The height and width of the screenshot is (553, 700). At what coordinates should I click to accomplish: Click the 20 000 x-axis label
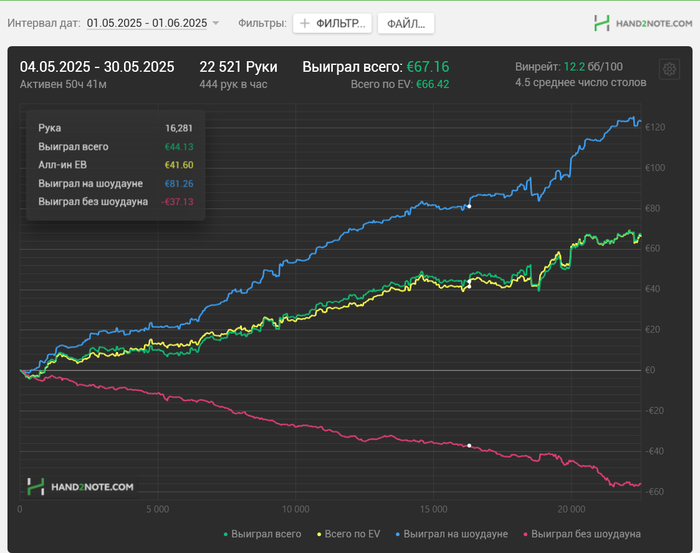tap(571, 509)
